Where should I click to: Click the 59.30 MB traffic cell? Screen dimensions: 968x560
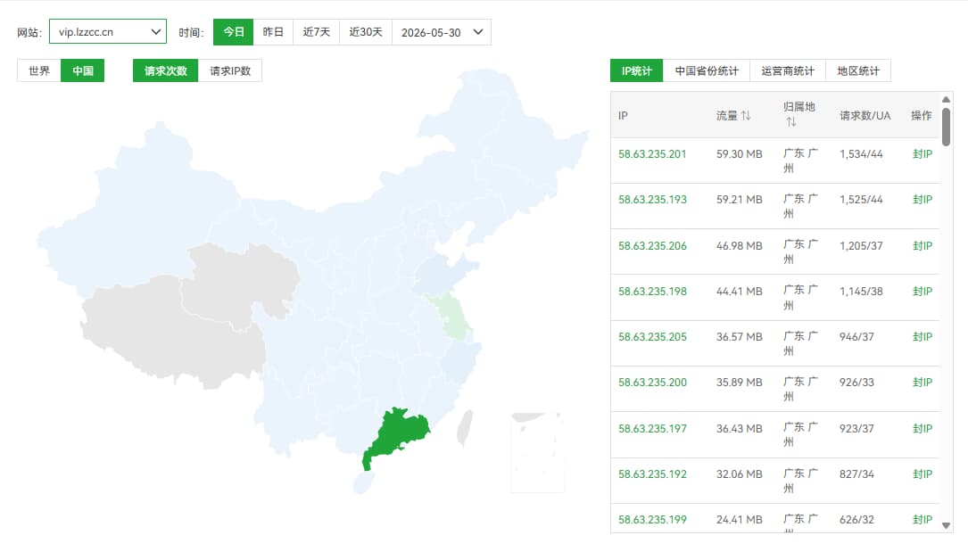[739, 154]
